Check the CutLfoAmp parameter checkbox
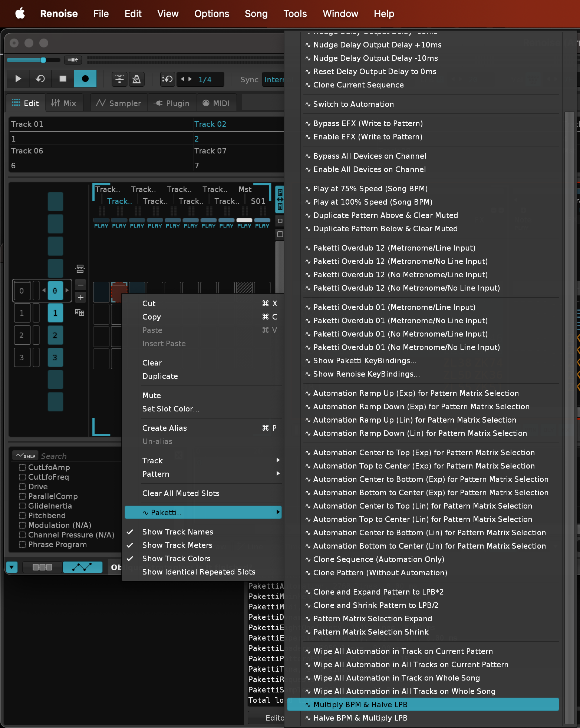The image size is (580, 728). click(x=22, y=467)
